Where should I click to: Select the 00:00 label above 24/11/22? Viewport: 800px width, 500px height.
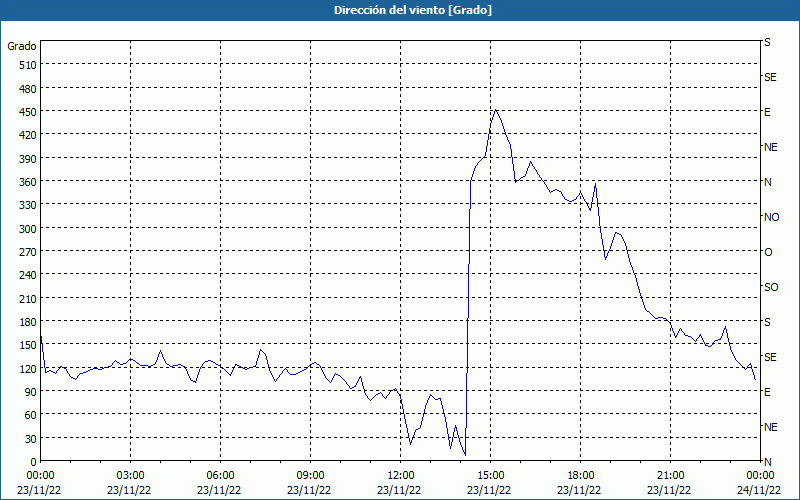(x=760, y=476)
